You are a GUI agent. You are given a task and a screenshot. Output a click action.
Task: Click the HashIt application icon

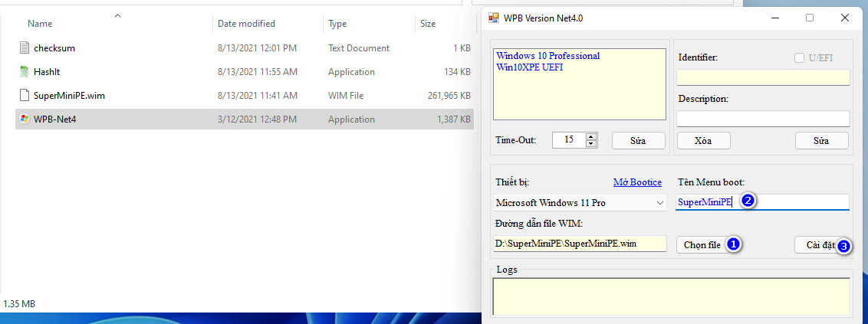[x=24, y=72]
